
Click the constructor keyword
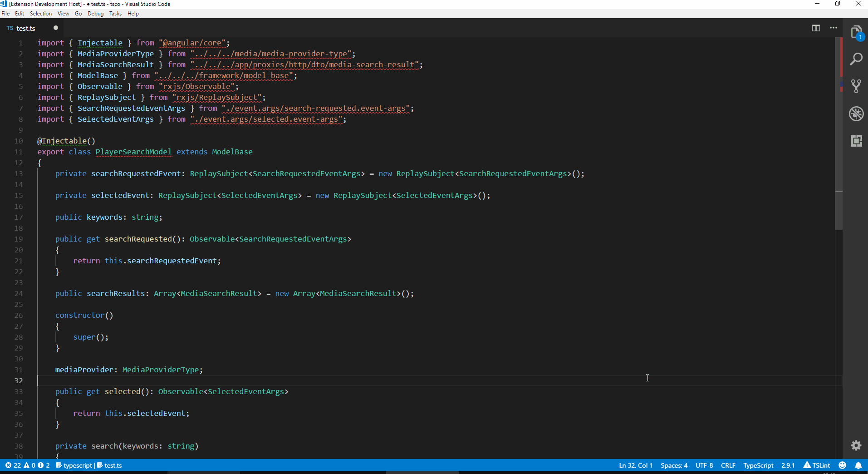pyautogui.click(x=80, y=315)
